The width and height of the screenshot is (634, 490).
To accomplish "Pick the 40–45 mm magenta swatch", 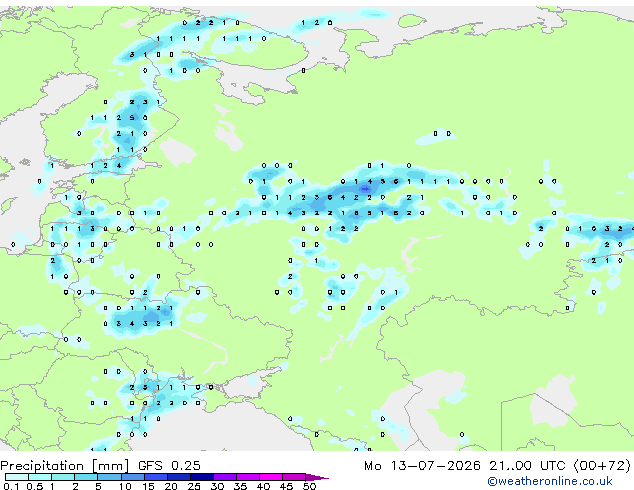I will tap(271, 477).
